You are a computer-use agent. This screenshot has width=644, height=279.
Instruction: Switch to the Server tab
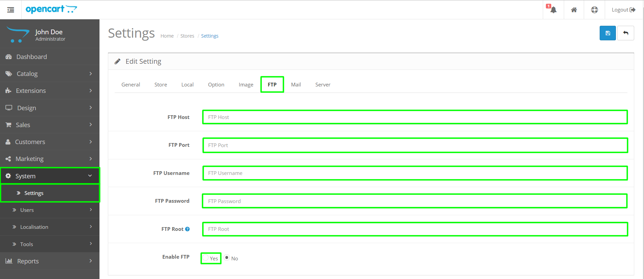[x=323, y=85]
